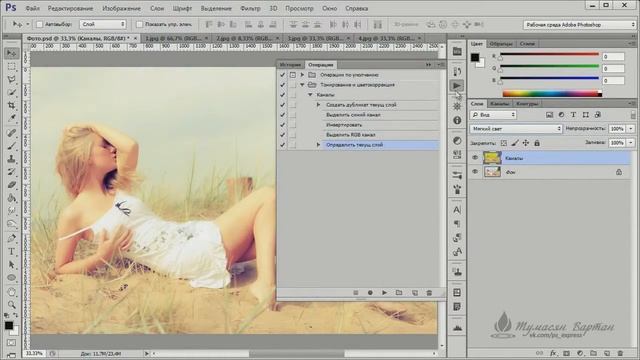Viewport: 640px width, 360px height.
Task: Toggle checkmark for Выделить синий канал step
Action: point(282,115)
